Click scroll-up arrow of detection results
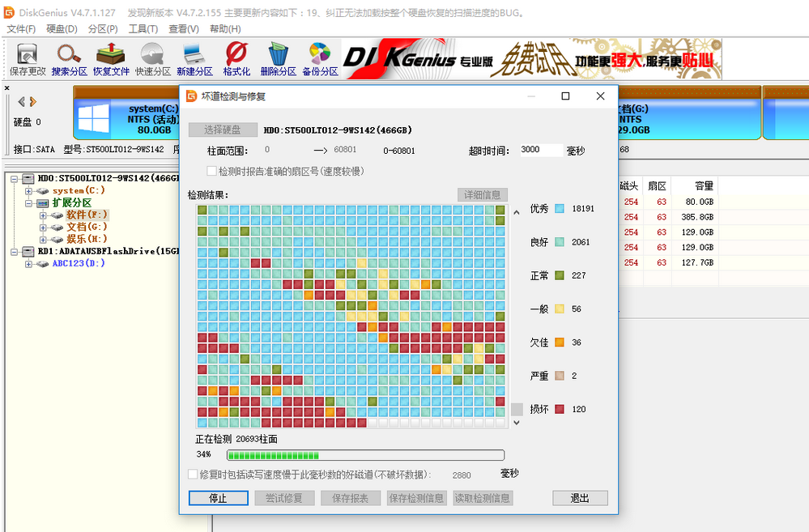Viewport: 809px width, 532px height. (x=517, y=212)
